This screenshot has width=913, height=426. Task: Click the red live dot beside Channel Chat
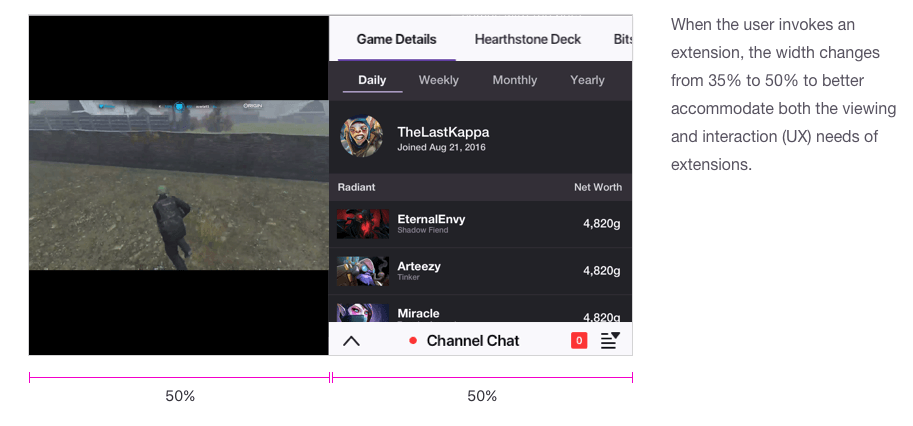coord(413,341)
